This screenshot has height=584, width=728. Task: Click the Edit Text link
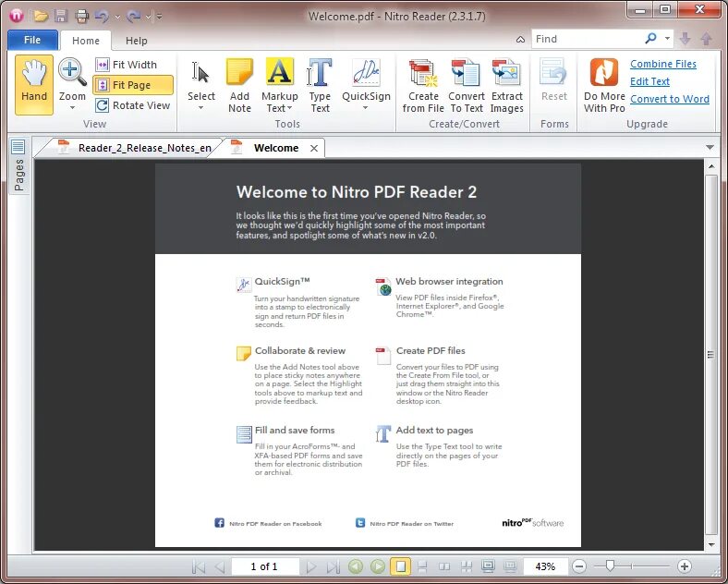tap(649, 81)
